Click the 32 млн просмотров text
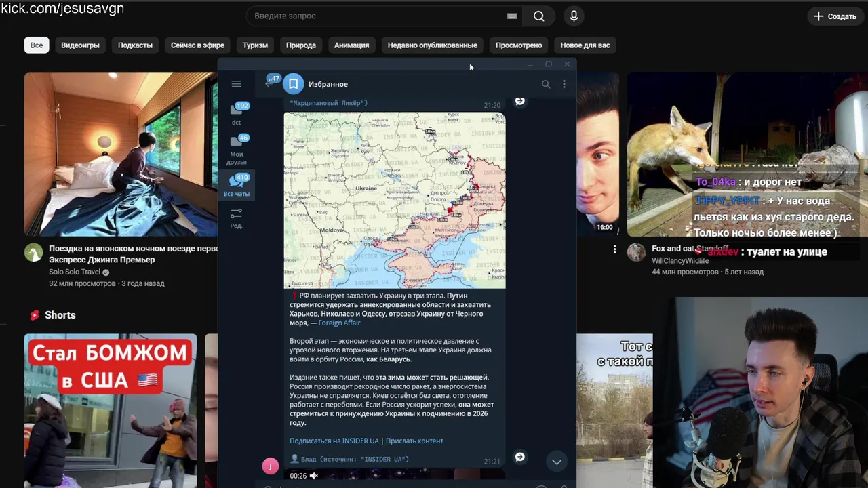The image size is (868, 488). tap(82, 283)
